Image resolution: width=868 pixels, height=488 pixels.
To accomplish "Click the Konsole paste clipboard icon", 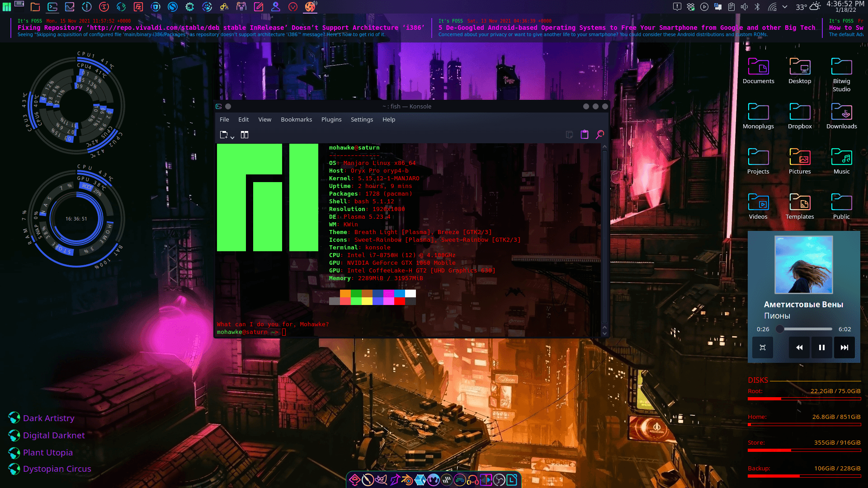I will click(585, 135).
